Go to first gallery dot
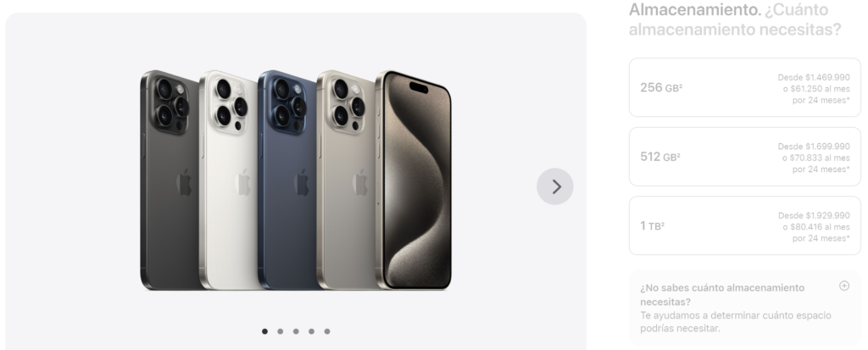The height and width of the screenshot is (350, 868). pos(264,331)
